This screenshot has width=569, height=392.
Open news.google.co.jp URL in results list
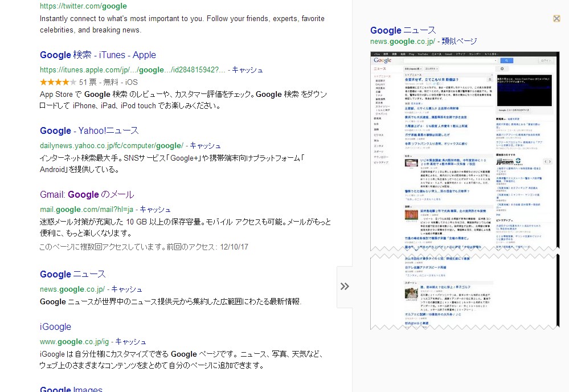pyautogui.click(x=72, y=289)
